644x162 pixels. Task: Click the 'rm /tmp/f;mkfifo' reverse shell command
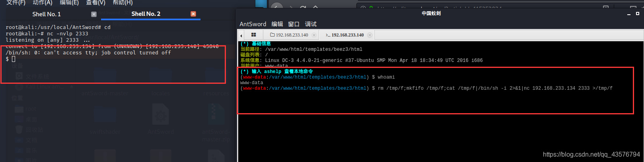495,88
